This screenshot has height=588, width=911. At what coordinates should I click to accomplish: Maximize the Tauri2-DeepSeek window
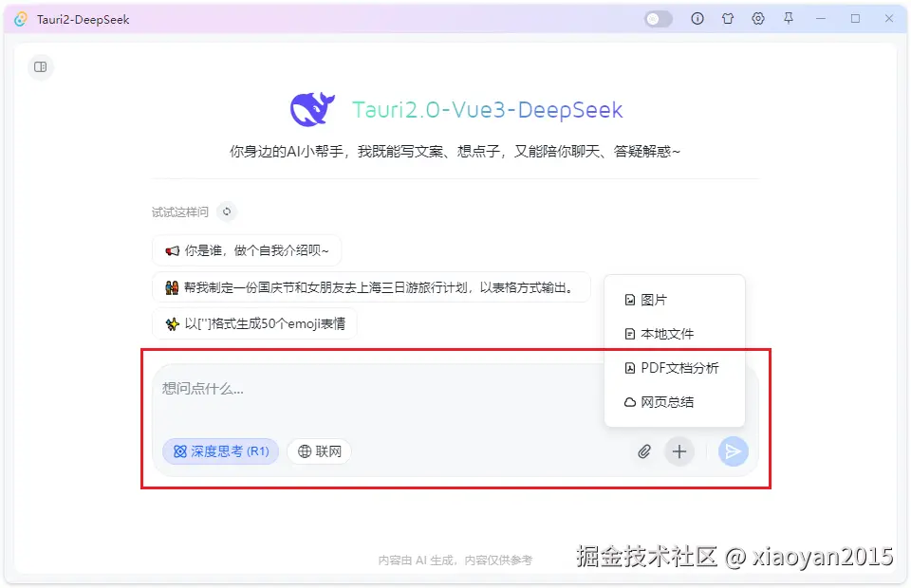click(x=855, y=19)
